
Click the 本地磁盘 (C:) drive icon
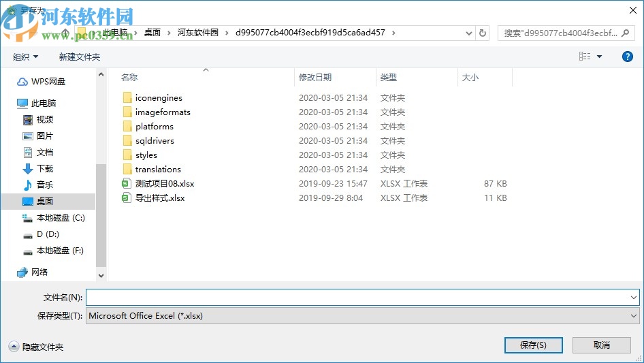(27, 218)
